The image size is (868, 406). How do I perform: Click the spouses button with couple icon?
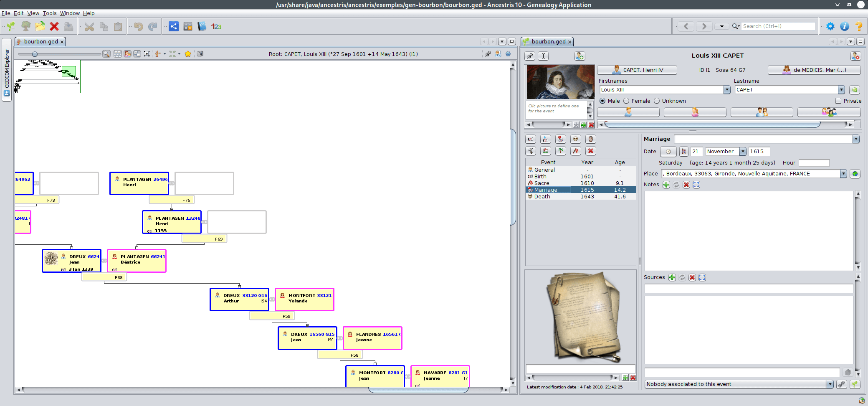click(x=762, y=112)
